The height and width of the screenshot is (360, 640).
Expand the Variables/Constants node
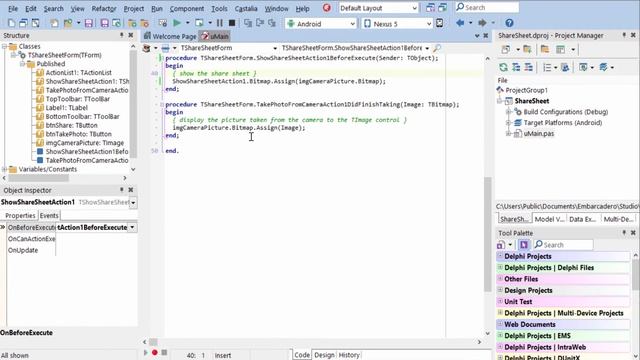pyautogui.click(x=4, y=169)
